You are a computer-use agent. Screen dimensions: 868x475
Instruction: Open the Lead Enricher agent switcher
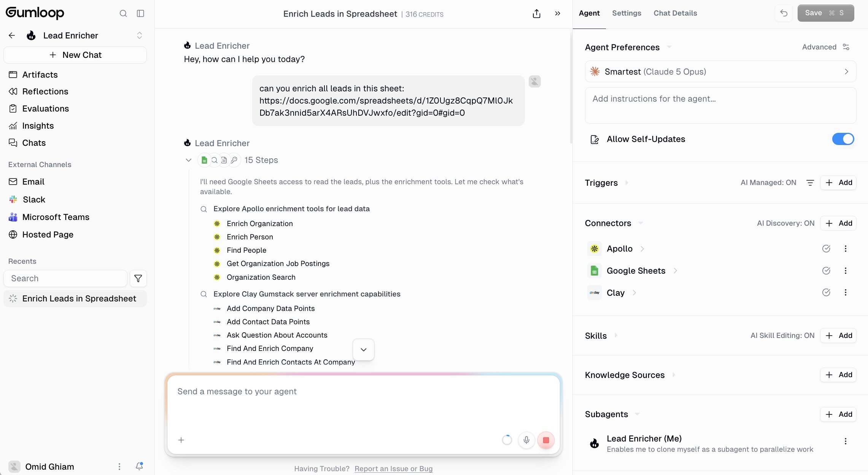click(x=140, y=35)
